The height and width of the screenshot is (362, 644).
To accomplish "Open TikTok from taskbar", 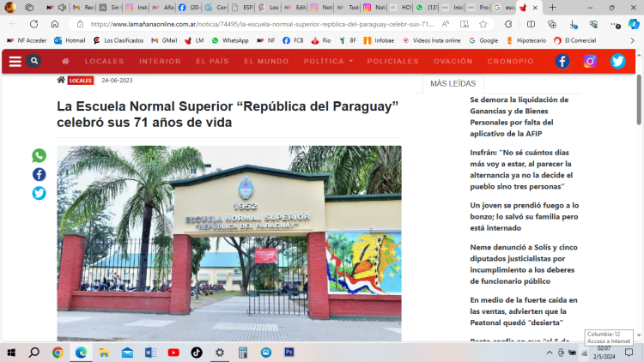I will click(197, 353).
